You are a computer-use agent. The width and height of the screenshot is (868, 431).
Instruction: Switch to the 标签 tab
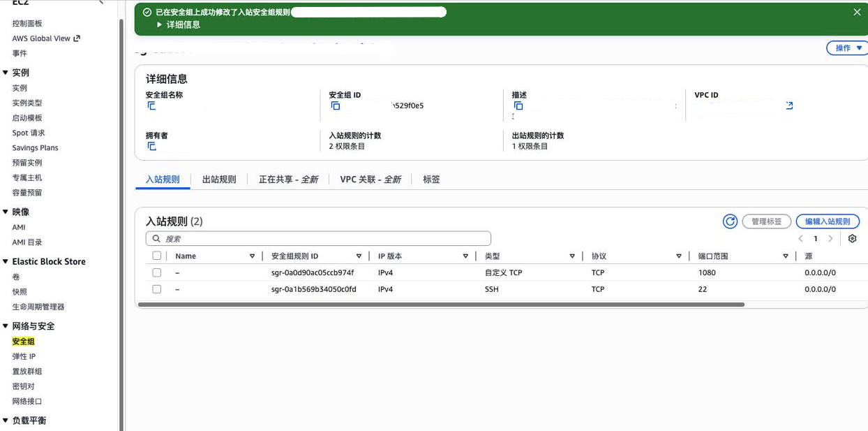tap(431, 180)
